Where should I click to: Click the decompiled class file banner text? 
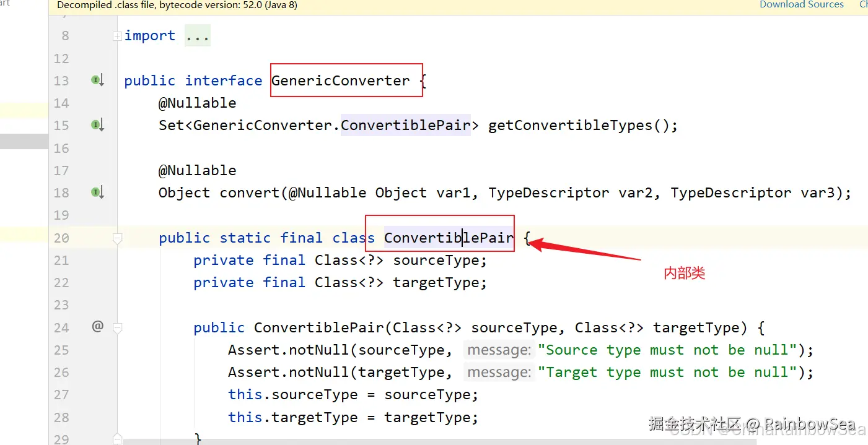(x=177, y=5)
